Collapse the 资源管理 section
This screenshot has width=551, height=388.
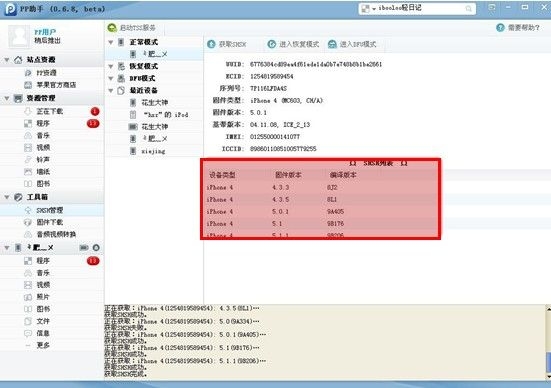7,98
